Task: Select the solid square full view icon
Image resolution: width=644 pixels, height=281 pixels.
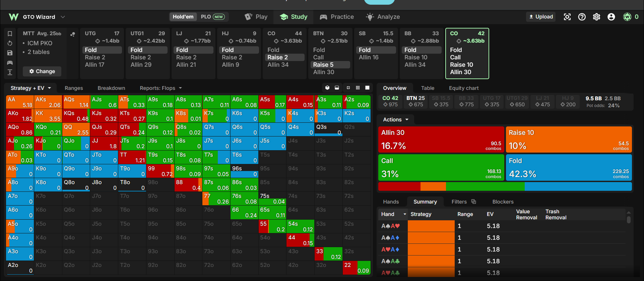Action: tap(367, 88)
